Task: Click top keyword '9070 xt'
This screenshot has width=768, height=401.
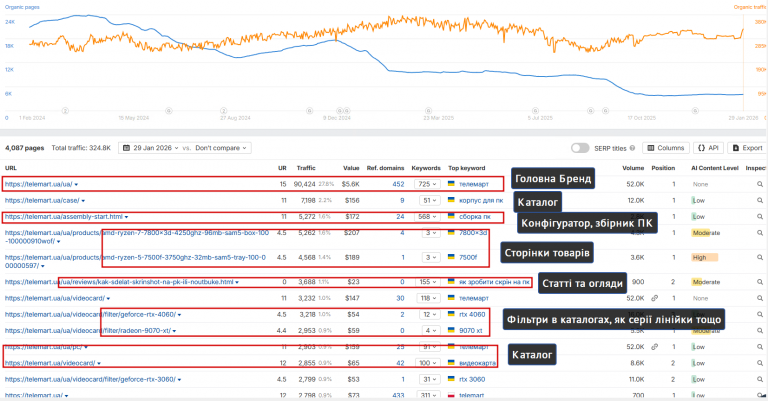Action: (x=471, y=330)
